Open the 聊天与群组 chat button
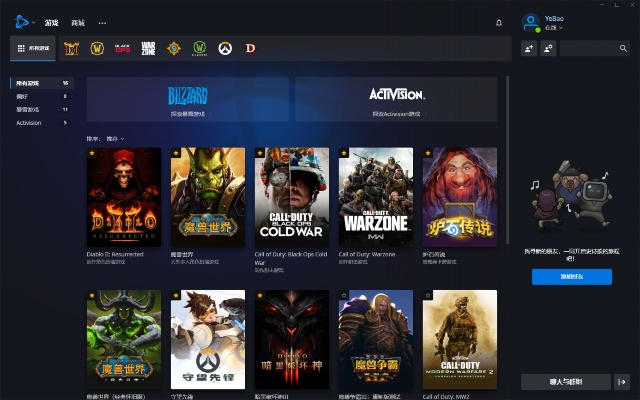The image size is (640, 400). pos(565,381)
